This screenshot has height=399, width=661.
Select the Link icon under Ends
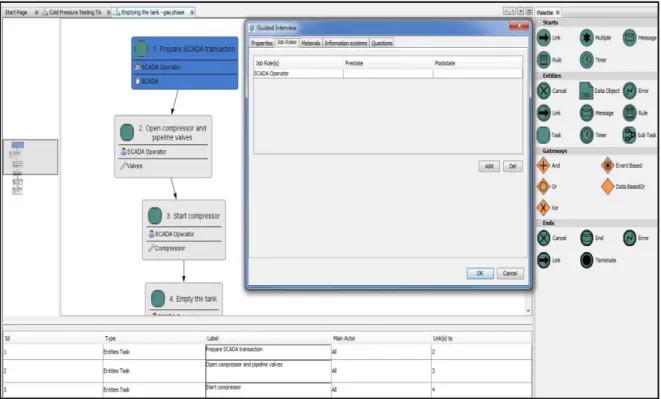[544, 260]
